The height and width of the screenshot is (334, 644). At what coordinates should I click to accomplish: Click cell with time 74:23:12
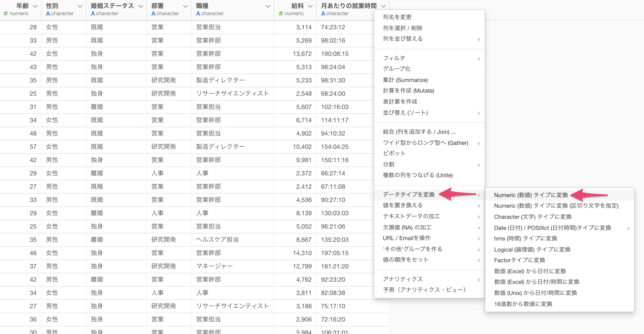click(x=345, y=27)
